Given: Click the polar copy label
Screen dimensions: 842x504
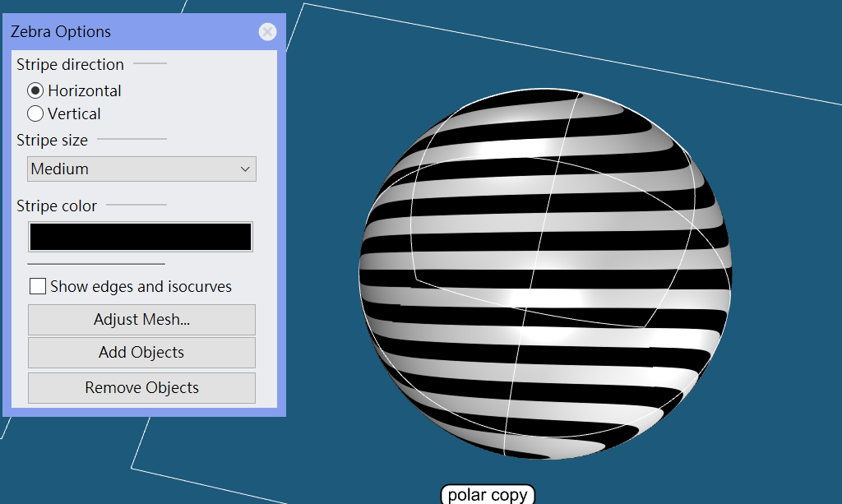Looking at the screenshot, I should point(488,494).
